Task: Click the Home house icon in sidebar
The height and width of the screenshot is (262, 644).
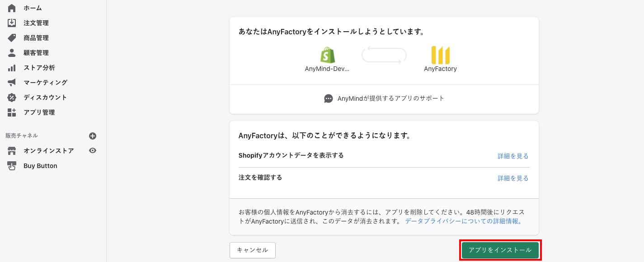Action: pos(12,8)
